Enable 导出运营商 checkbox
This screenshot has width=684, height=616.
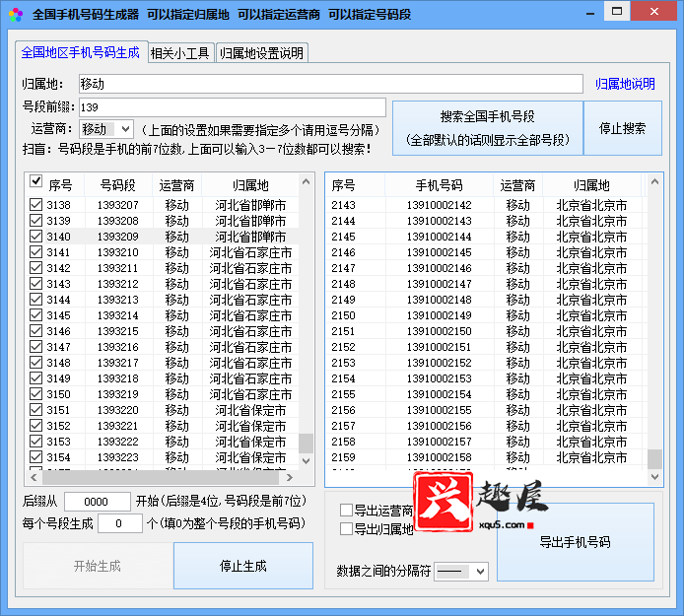[346, 510]
